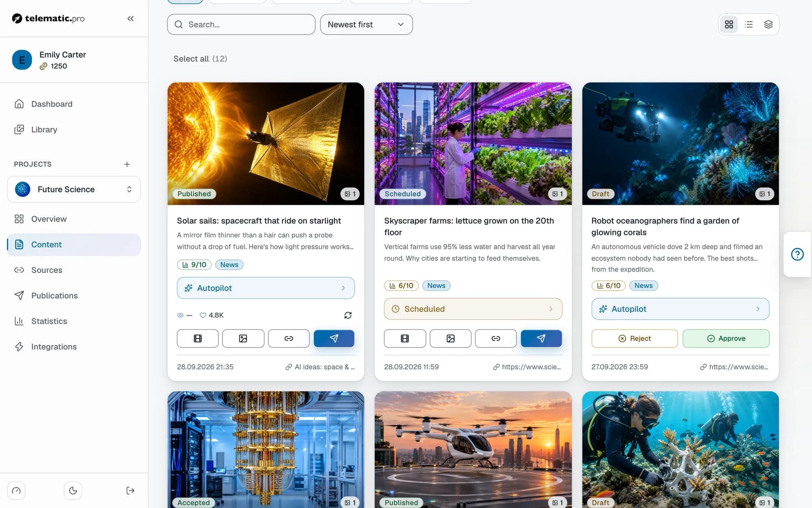This screenshot has width=812, height=508.
Task: Click Select all (12)
Action: tap(200, 59)
